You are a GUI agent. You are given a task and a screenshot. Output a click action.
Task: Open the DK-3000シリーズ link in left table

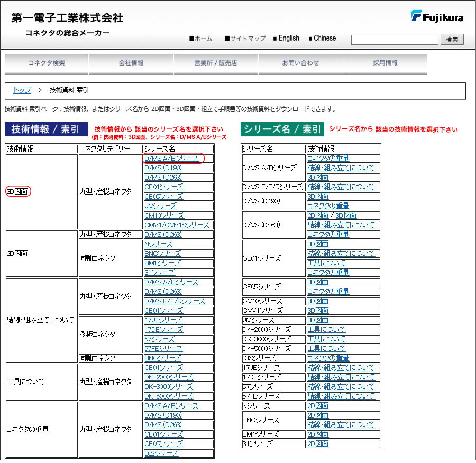pos(169,386)
